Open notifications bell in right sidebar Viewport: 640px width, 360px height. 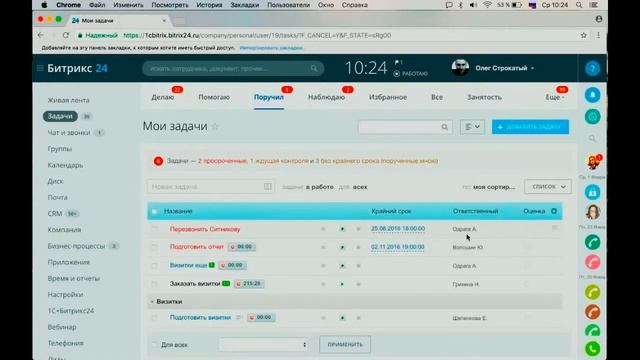point(592,95)
